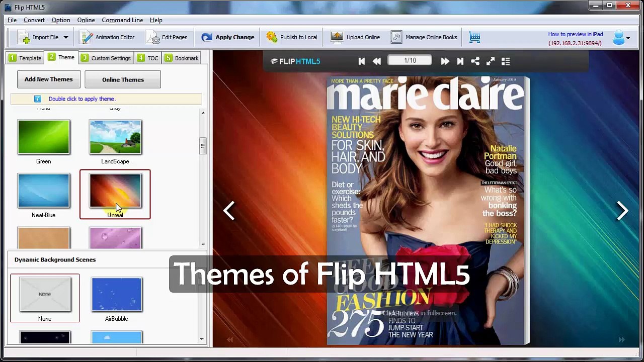Follow the How to preview in iPad link

[576, 34]
